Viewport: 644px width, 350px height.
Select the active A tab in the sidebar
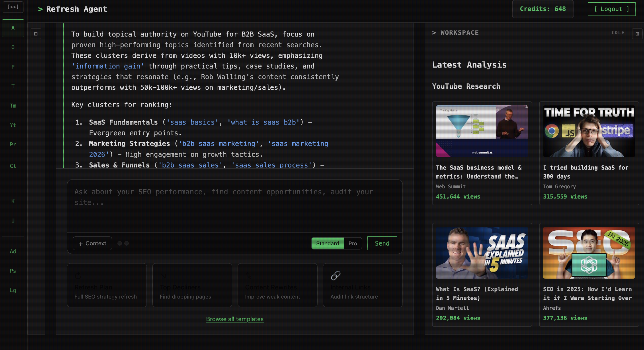pyautogui.click(x=13, y=28)
